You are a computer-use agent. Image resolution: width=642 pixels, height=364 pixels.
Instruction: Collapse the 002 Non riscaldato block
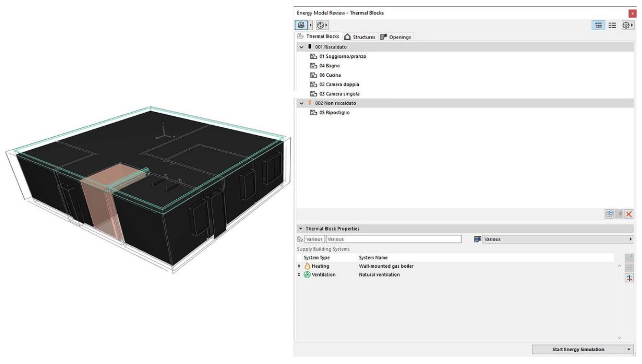pos(302,103)
